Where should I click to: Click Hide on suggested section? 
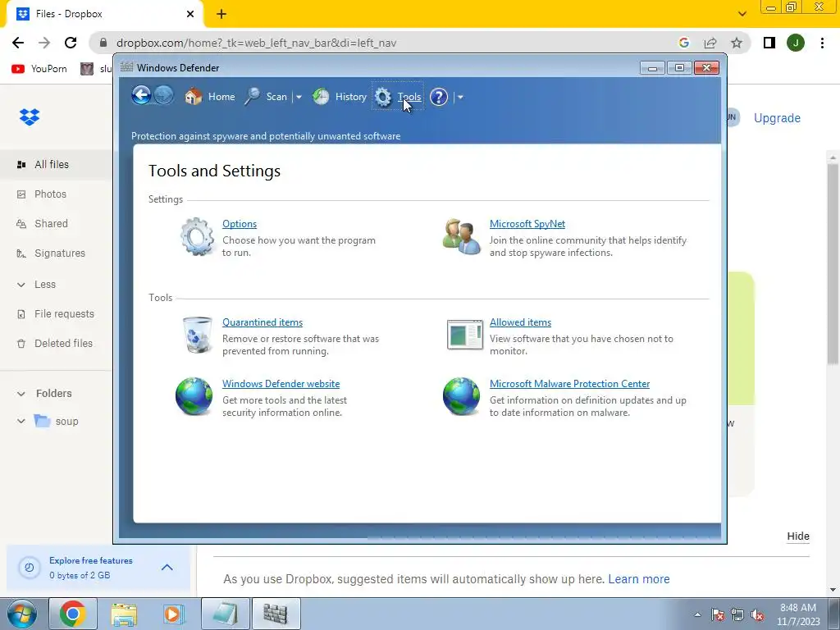click(797, 536)
